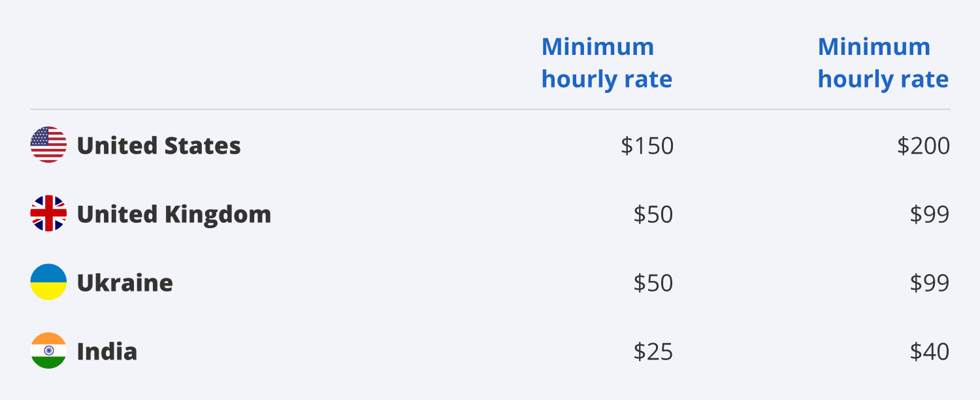Click the $50 rate in United Kingdom row
Image resolution: width=980 pixels, height=400 pixels.
coord(653,214)
